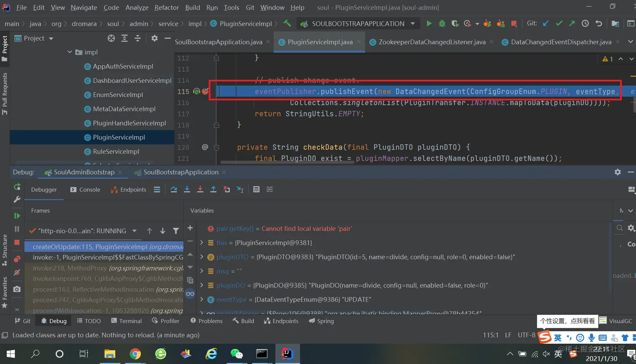Viewport: 636px width, 364px height.
Task: Step out in the debugger toolbar
Action: coord(213,190)
